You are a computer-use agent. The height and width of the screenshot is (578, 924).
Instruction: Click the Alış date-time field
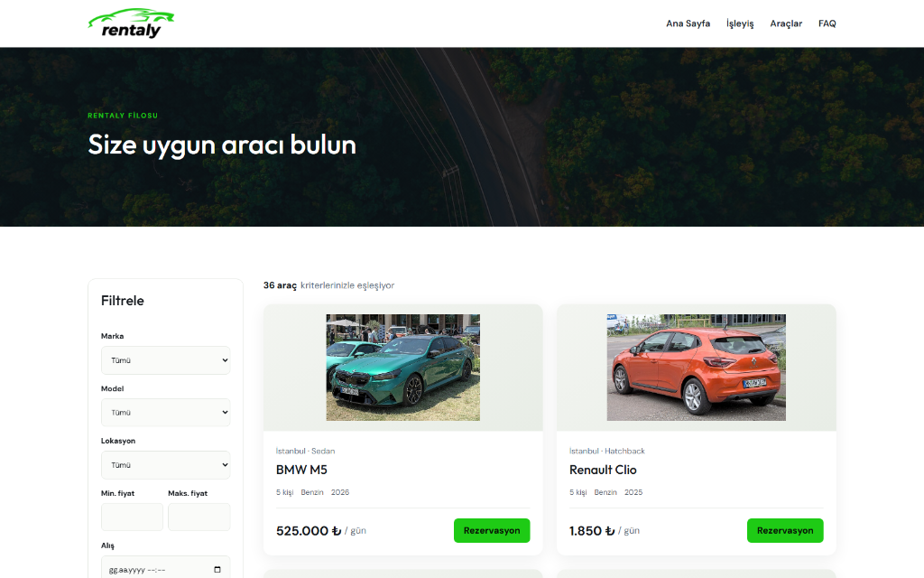(x=166, y=569)
